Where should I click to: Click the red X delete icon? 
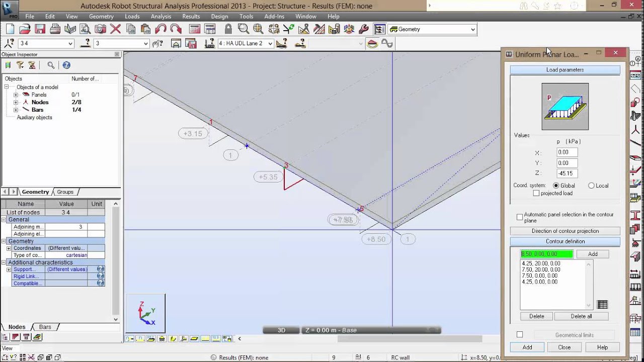click(x=116, y=29)
